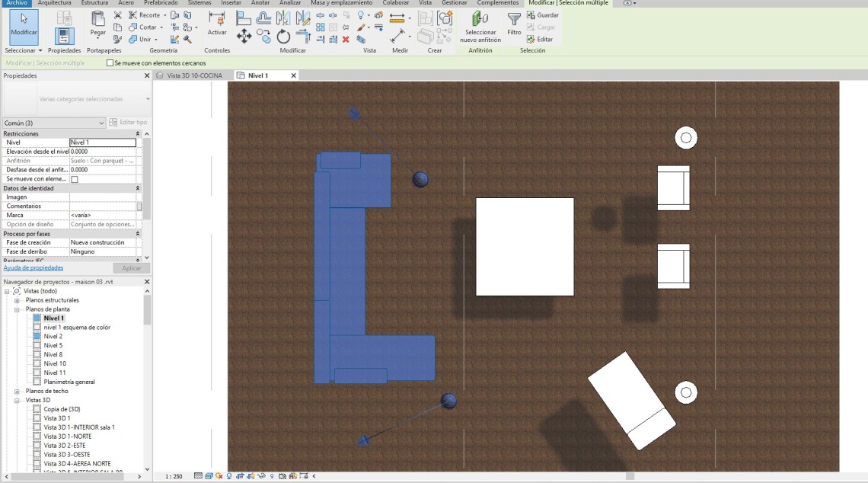Open the Arquitectura ribbon tab
The image size is (868, 483).
54,3
